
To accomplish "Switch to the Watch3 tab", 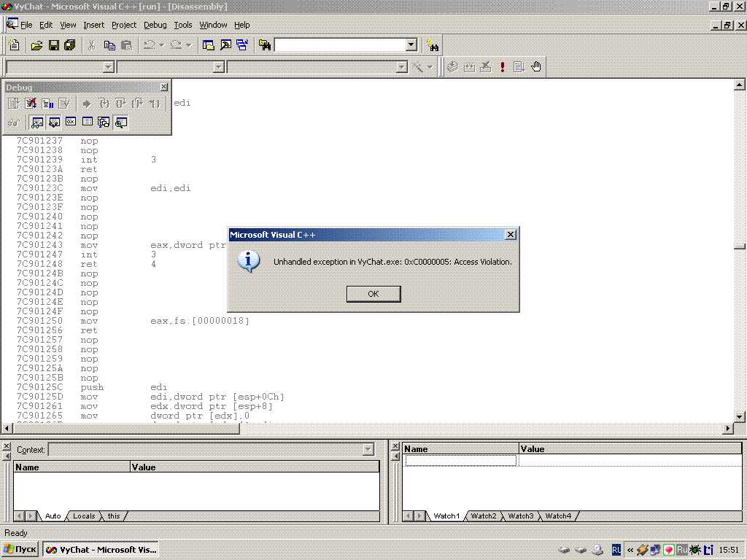I will tap(521, 516).
